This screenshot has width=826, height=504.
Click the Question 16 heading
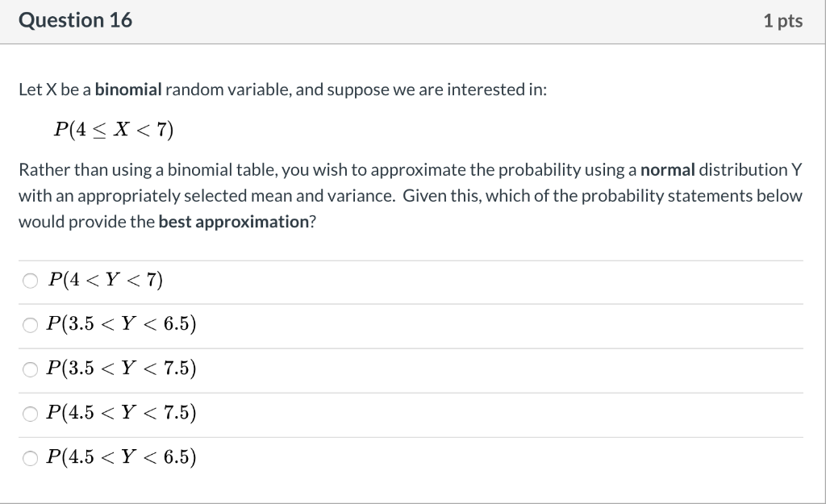(x=75, y=20)
